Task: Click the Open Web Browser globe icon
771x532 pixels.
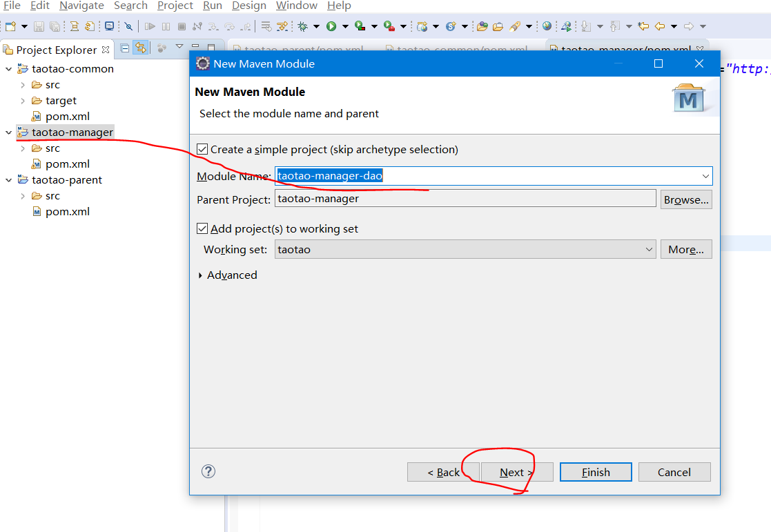Action: pos(547,26)
